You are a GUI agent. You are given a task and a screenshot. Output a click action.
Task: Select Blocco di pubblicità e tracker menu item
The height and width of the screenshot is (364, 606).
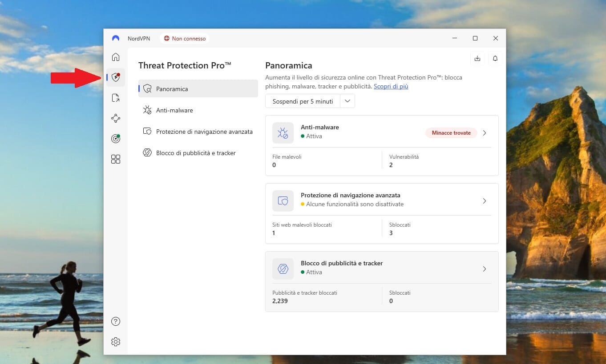(196, 153)
